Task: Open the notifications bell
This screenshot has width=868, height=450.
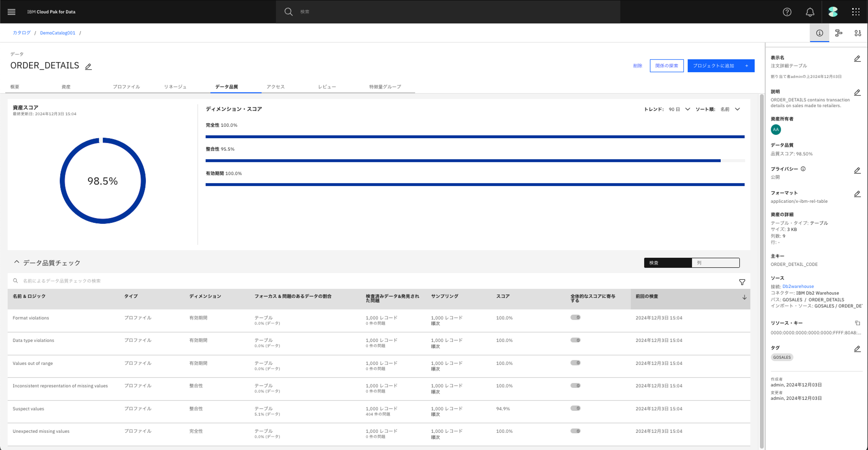Action: (x=810, y=12)
